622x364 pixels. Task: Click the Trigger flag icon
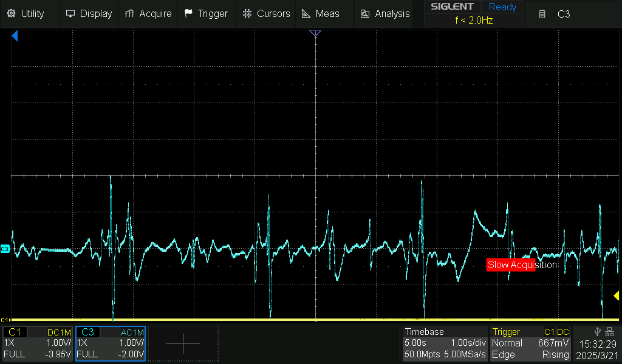click(187, 13)
